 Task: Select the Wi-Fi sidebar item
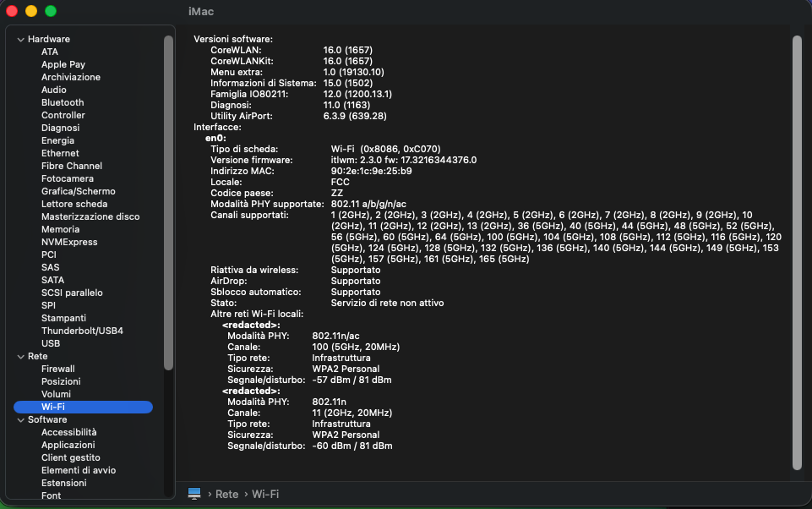pyautogui.click(x=83, y=407)
